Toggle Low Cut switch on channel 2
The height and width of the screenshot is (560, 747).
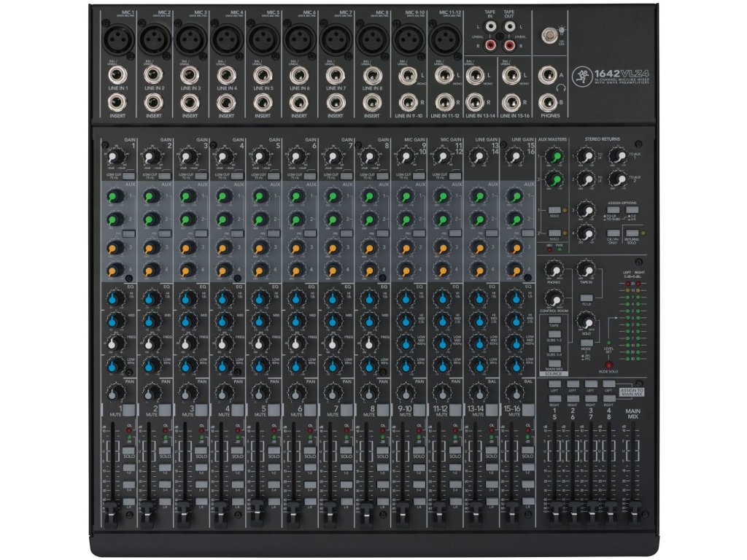point(165,176)
